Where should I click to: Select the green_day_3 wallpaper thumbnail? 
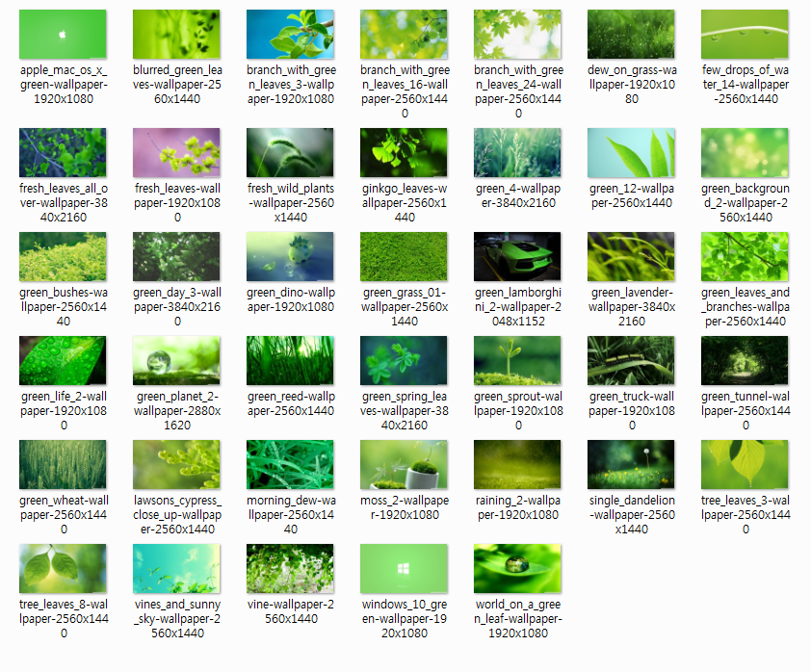click(x=176, y=256)
